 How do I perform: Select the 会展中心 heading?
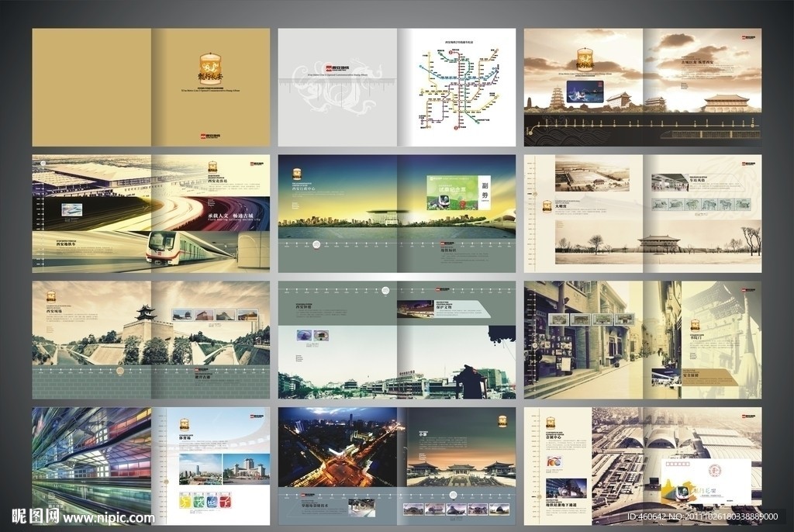tap(555, 437)
